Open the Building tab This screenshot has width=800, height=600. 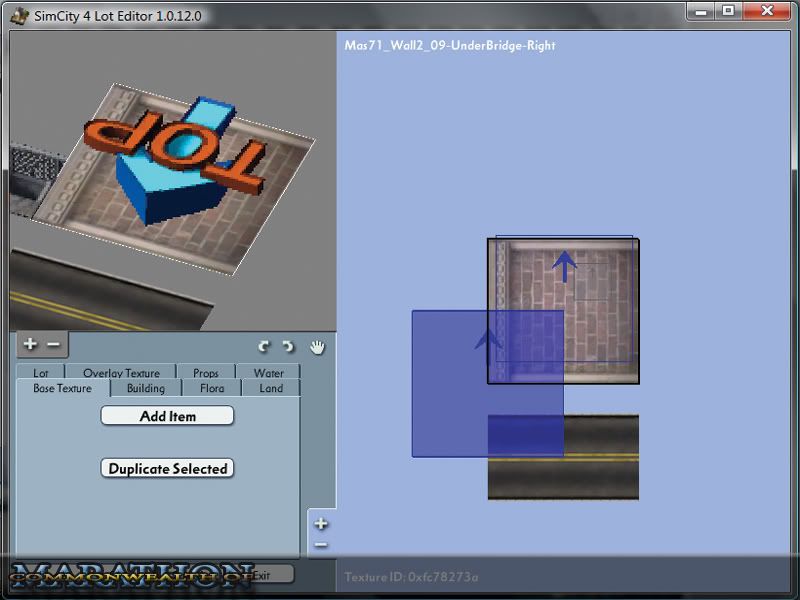tap(146, 388)
